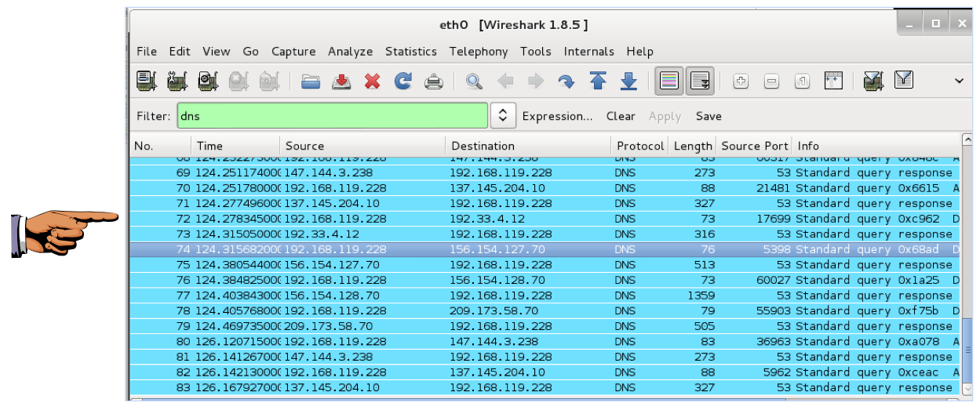Select packet 77 with length 1359
The height and width of the screenshot is (410, 980).
pyautogui.click(x=545, y=296)
